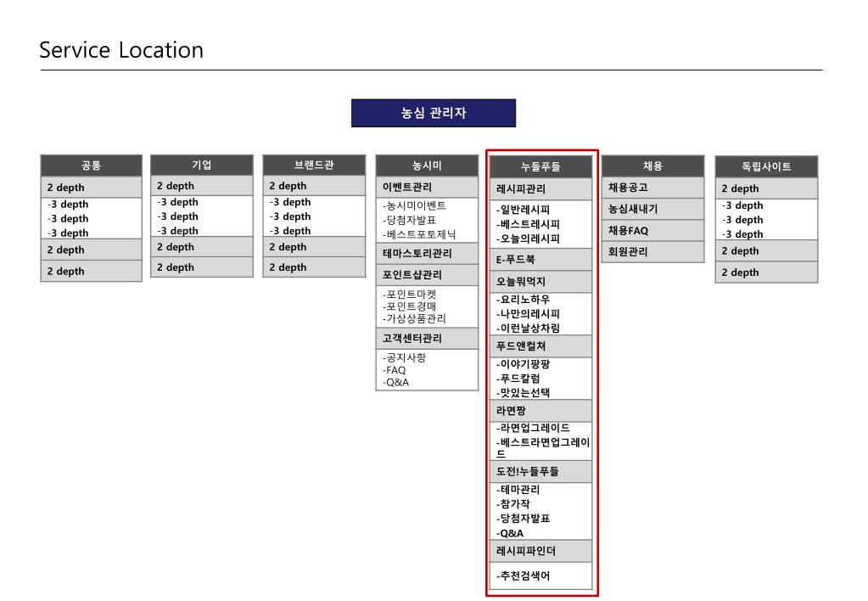Open the E-푸드북 section

[x=540, y=260]
